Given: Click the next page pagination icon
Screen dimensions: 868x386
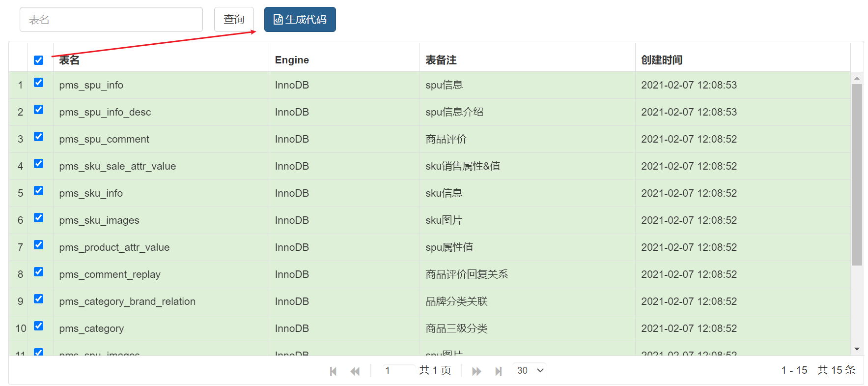Looking at the screenshot, I should coord(476,371).
